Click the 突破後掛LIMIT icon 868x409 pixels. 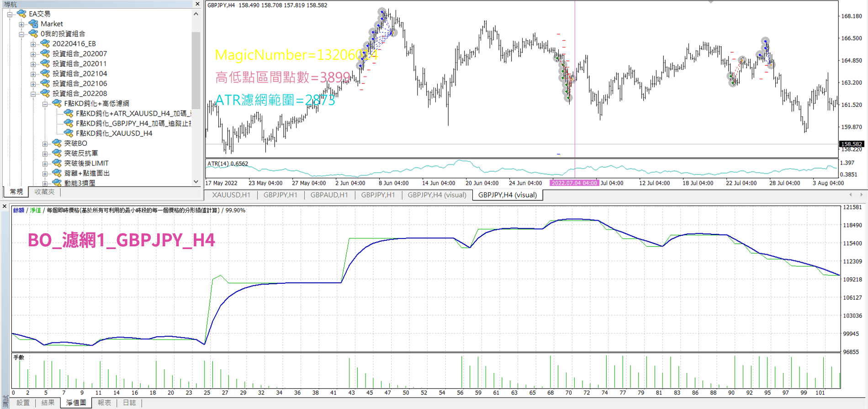click(57, 163)
